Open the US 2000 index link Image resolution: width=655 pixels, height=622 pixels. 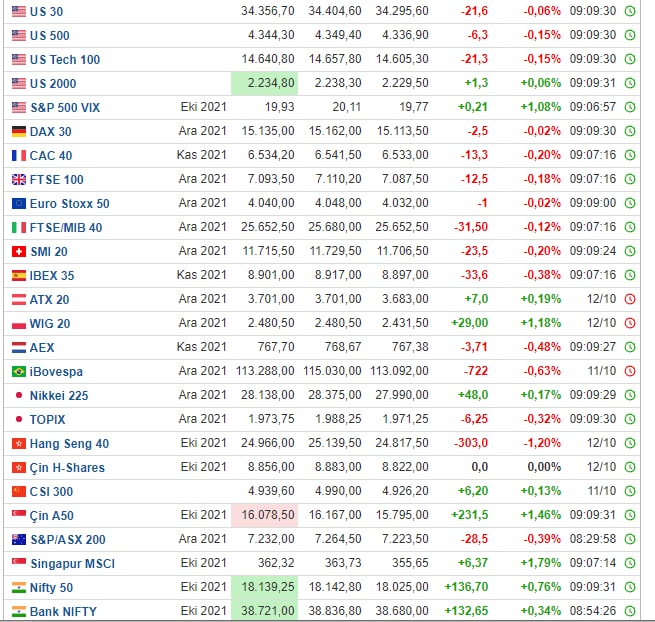tap(53, 84)
